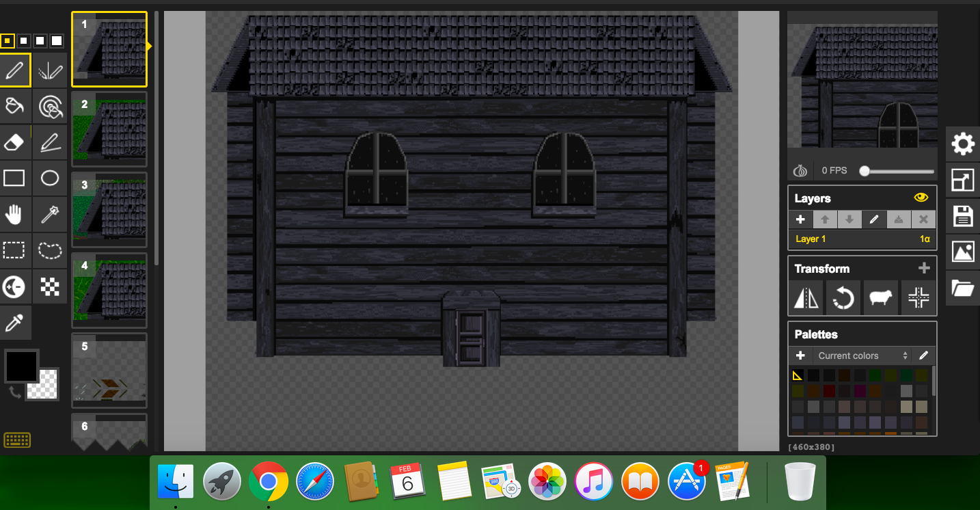Open the resize panel icon
This screenshot has width=980, height=510.
[962, 180]
